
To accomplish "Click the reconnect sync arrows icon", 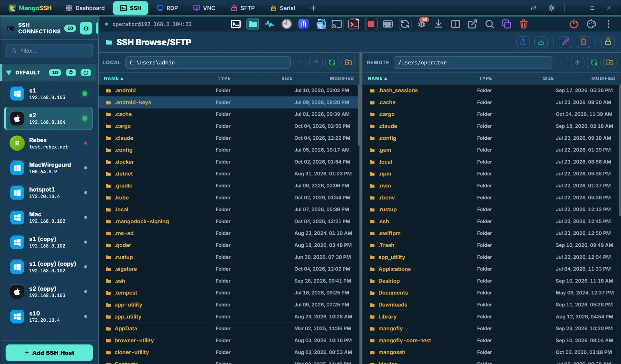I will (x=405, y=24).
